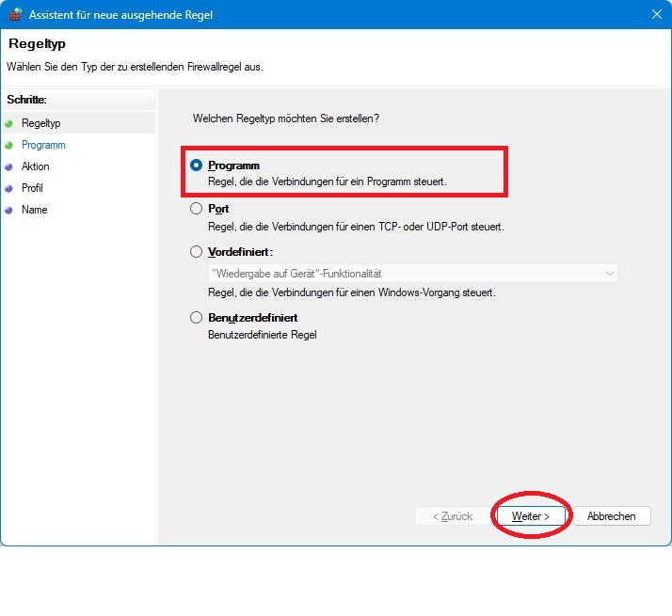This screenshot has height=616, width=672.
Task: Click description 'Regel, die die Verbindungen für ein Programm steuert.'
Action: tap(328, 182)
